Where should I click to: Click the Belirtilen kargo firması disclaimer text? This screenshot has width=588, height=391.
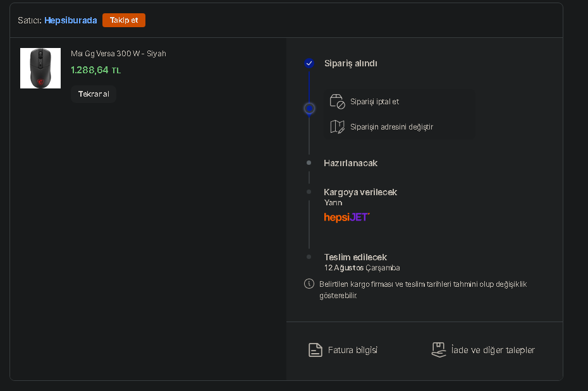click(x=423, y=290)
